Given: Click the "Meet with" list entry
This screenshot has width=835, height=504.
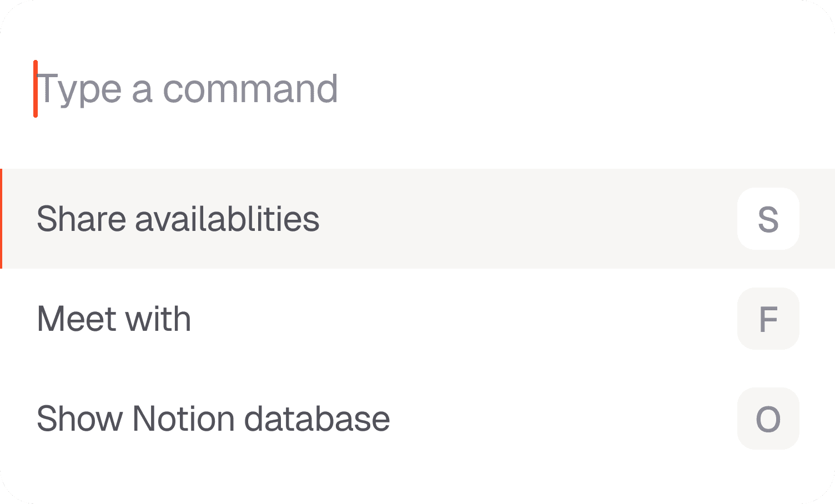Looking at the screenshot, I should click(389, 319).
